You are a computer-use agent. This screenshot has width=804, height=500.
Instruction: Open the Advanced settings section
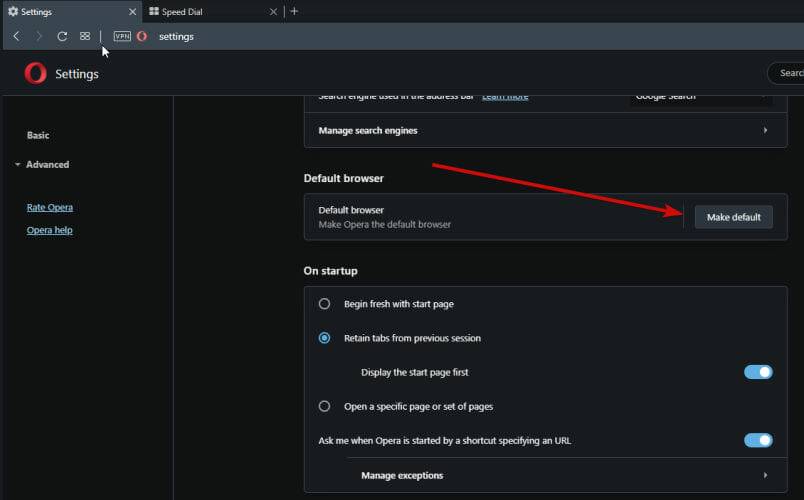[48, 165]
